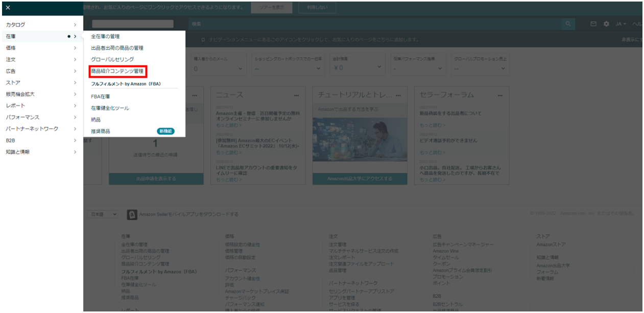Select 販売機会拡大 in the side menu
This screenshot has height=313, width=644.
tap(20, 94)
